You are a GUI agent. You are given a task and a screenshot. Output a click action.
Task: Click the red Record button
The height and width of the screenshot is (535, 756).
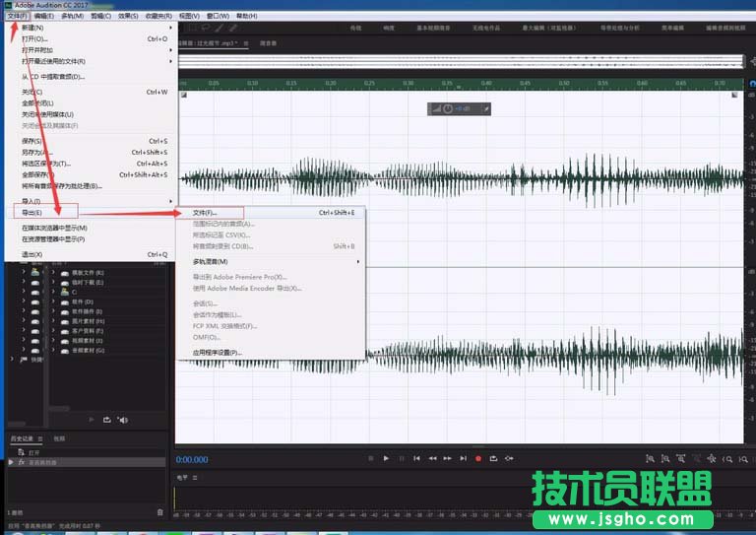477,459
